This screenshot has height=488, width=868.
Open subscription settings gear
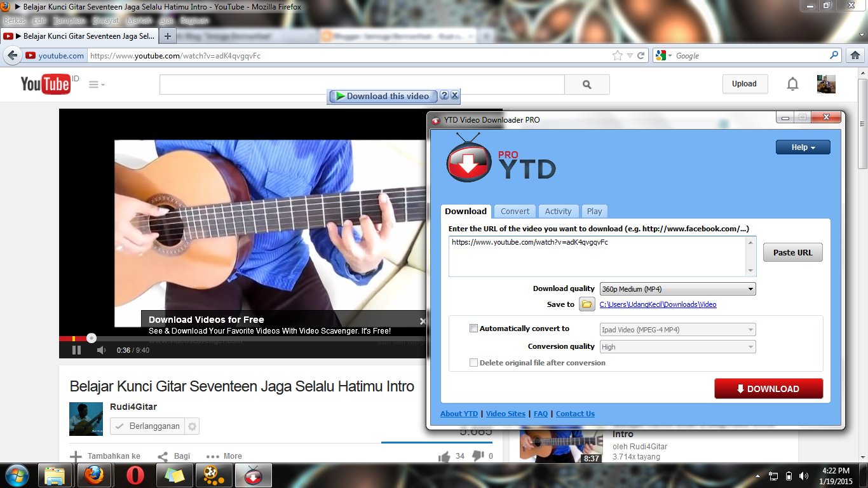193,426
